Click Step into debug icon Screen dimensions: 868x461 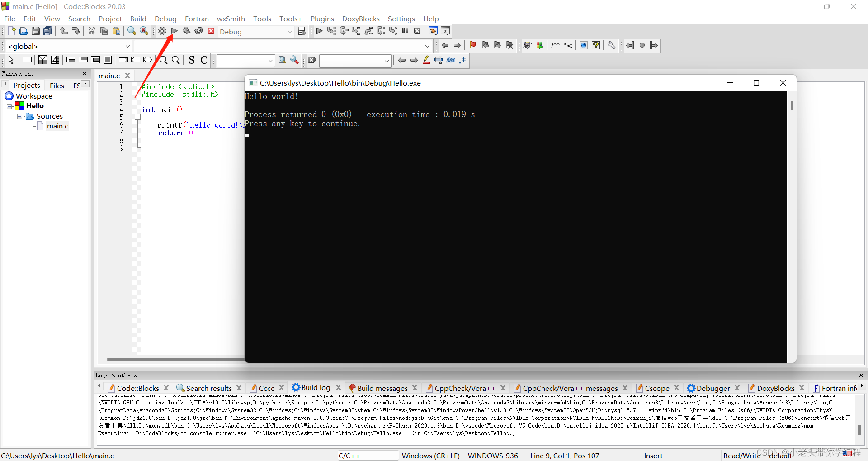[x=356, y=31]
